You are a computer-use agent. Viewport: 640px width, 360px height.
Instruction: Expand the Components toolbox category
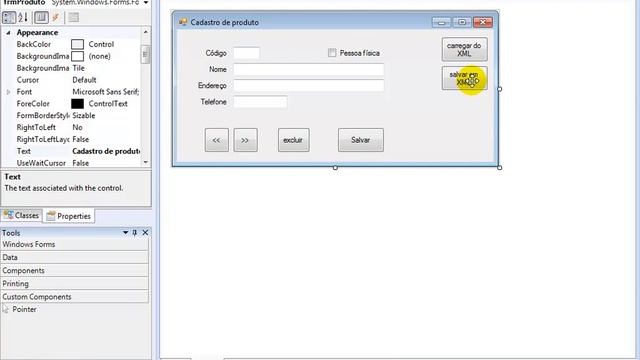coord(75,271)
